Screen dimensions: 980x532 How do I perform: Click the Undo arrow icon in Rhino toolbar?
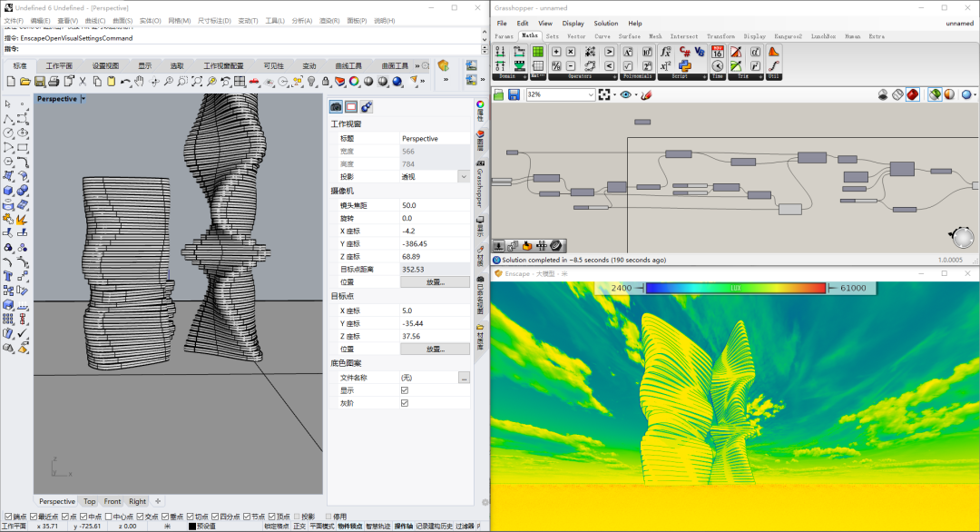pos(125,82)
